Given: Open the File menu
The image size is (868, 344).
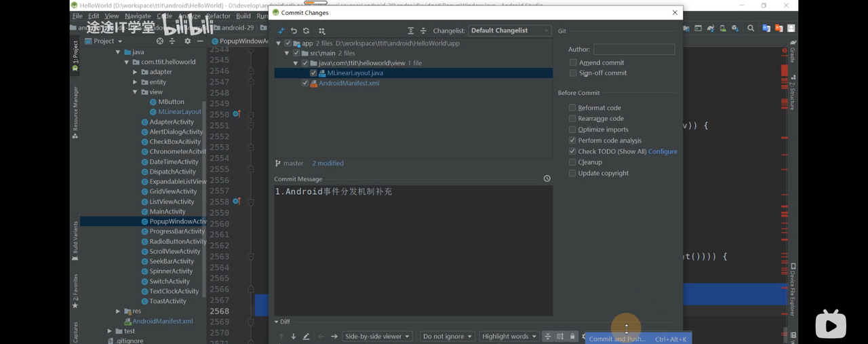Looking at the screenshot, I should 77,16.
